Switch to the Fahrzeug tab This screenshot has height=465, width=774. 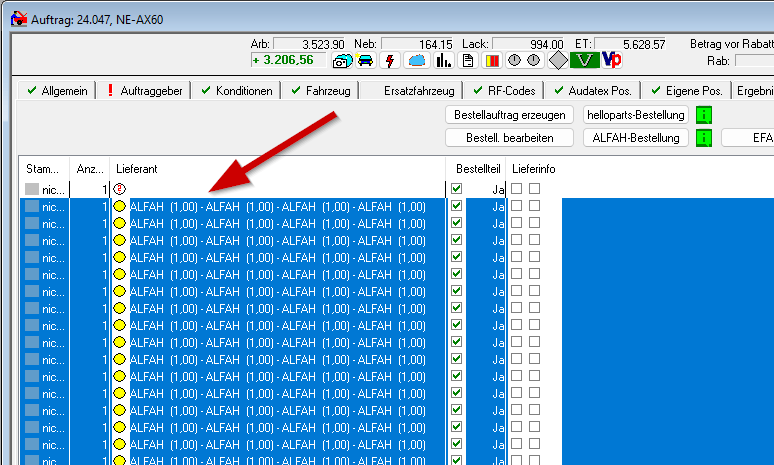tap(320, 91)
